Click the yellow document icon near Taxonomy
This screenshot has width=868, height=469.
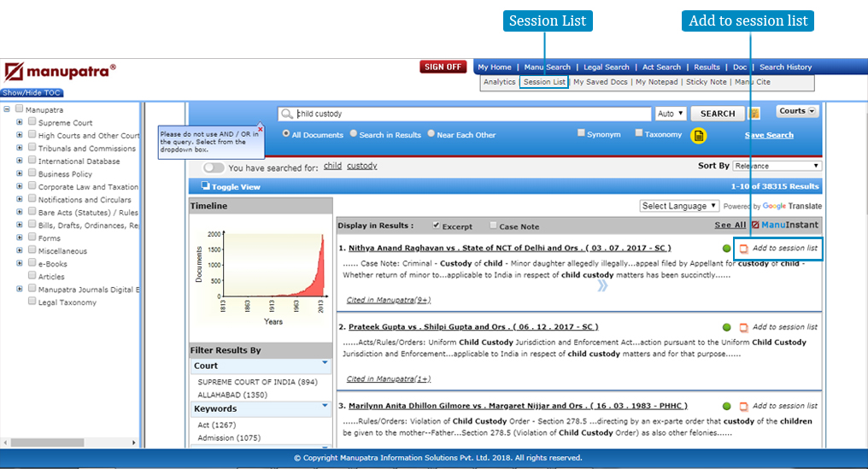[699, 136]
